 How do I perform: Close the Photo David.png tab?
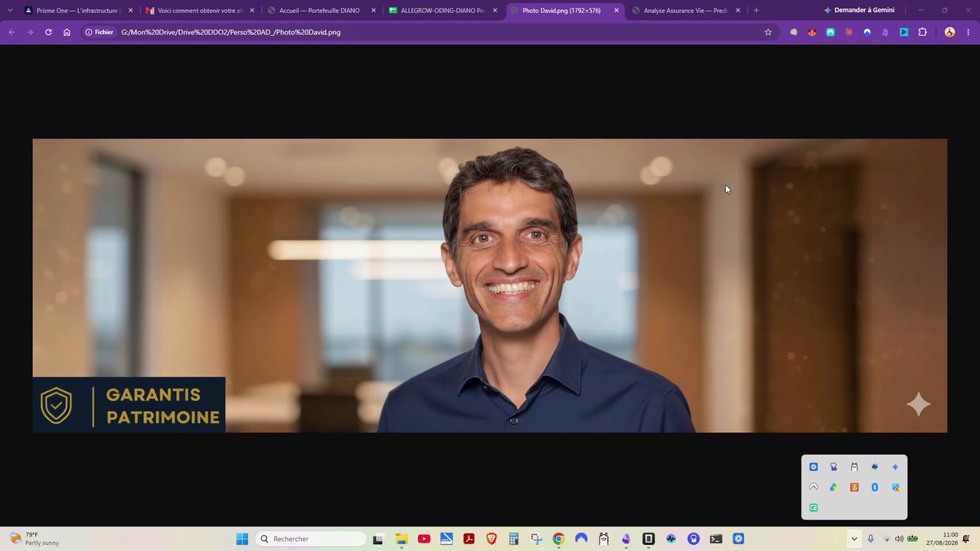(616, 11)
